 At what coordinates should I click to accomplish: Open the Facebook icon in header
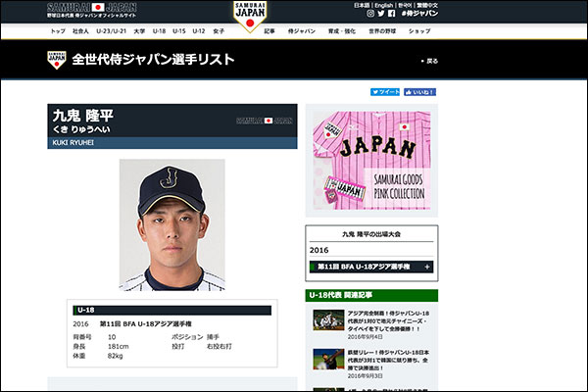pyautogui.click(x=391, y=14)
